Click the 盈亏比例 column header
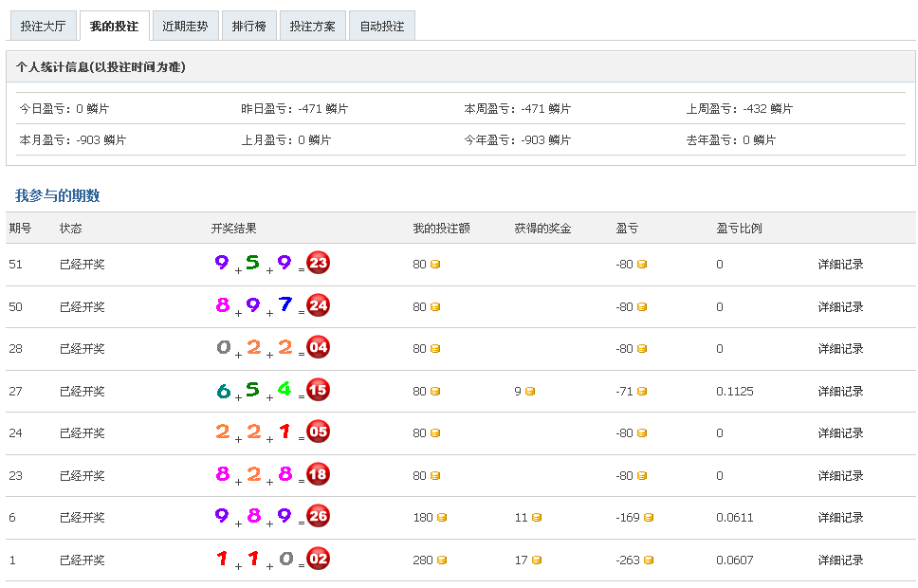The width and height of the screenshot is (918, 588). pos(739,229)
